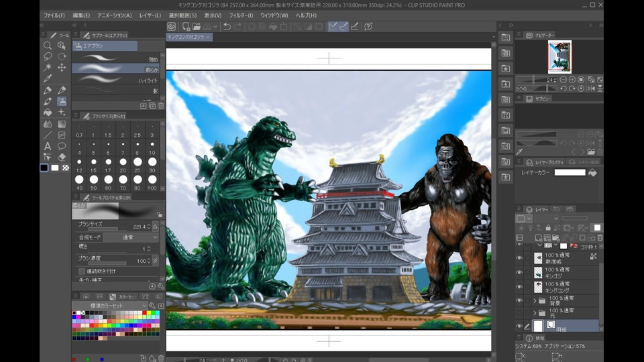
Task: Expand the 背景 layer folder
Action: tap(535, 300)
